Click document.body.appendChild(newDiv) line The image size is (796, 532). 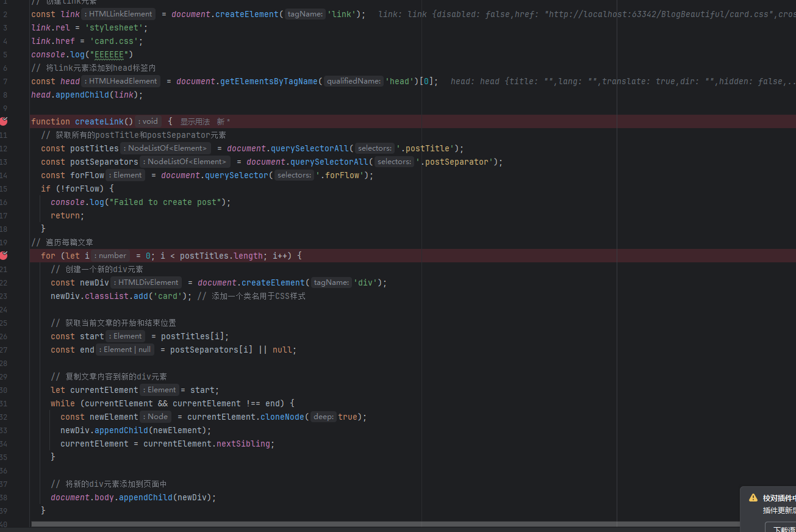point(134,497)
